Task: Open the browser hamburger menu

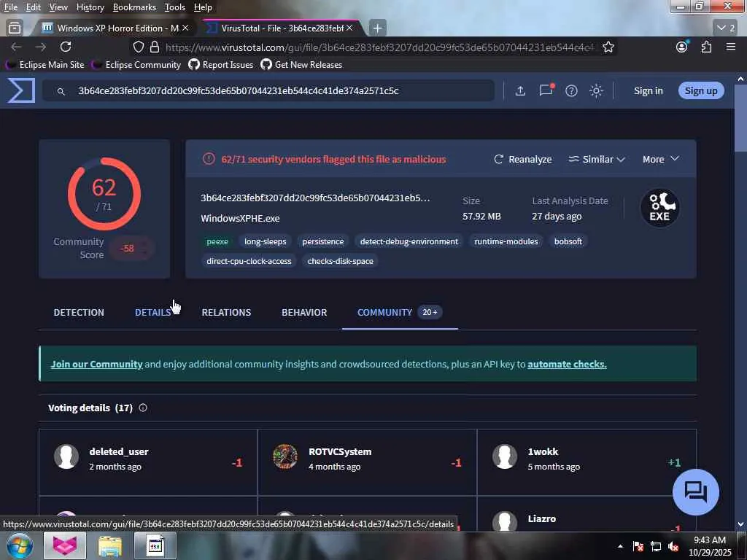Action: coord(731,47)
